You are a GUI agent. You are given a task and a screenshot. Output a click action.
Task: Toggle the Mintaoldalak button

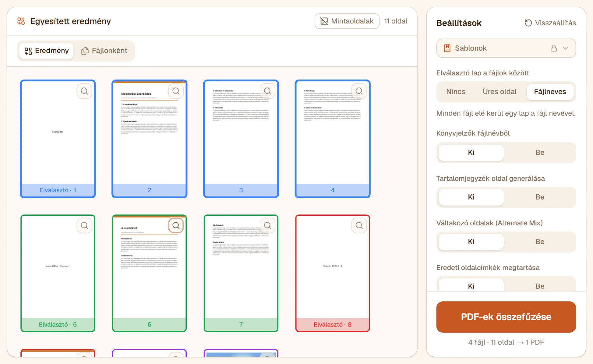click(x=347, y=21)
